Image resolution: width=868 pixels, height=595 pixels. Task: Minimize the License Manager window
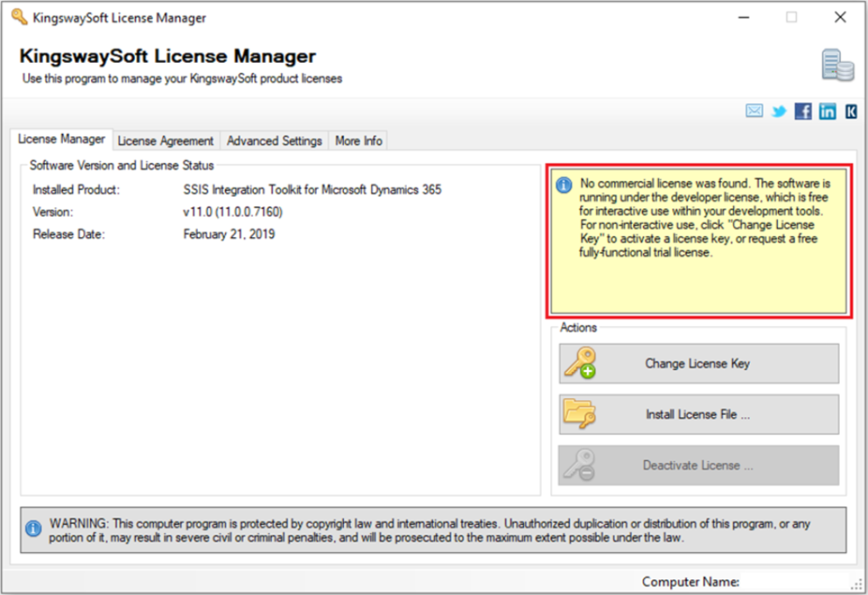click(744, 17)
